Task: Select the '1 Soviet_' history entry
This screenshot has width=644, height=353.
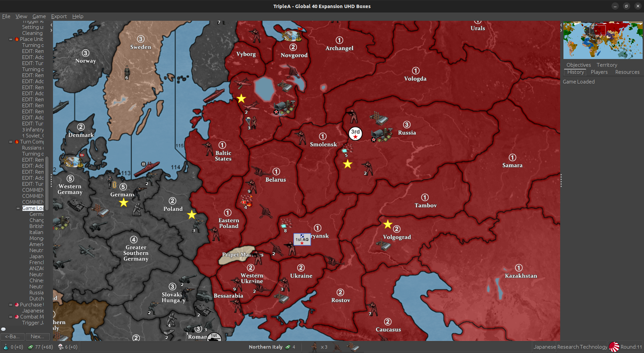Action: pyautogui.click(x=33, y=135)
